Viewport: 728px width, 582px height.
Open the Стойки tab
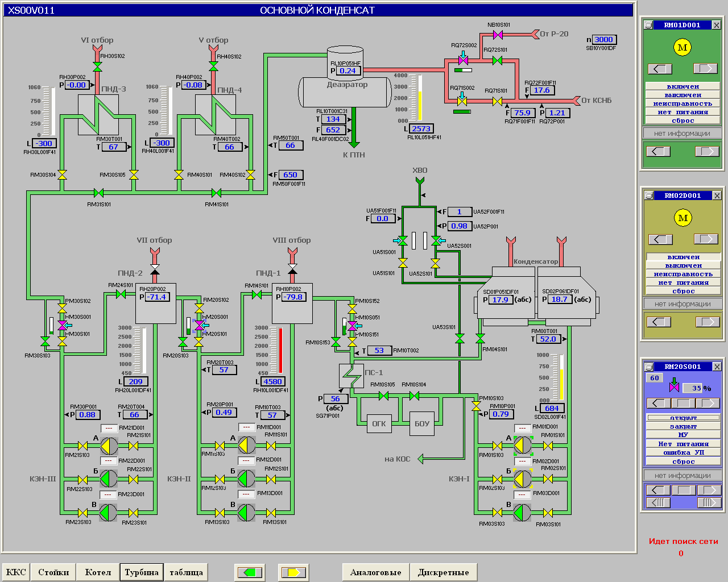tap(53, 572)
